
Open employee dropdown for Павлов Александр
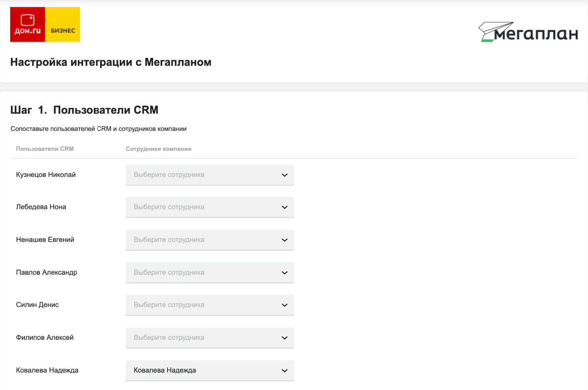click(x=210, y=272)
